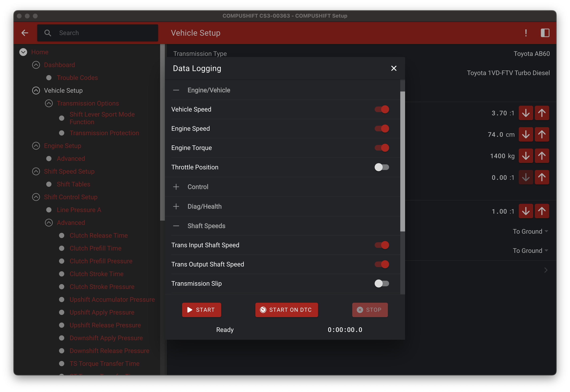This screenshot has height=392, width=570.
Task: Open Upshift Release Pressure
Action: coord(105,325)
